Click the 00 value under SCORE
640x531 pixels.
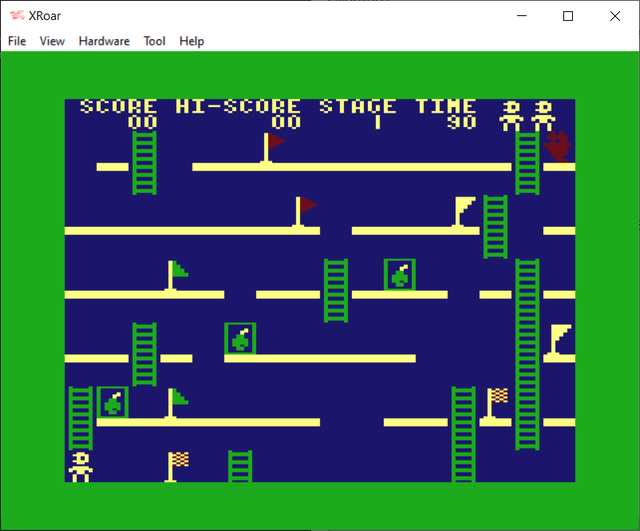(142, 122)
